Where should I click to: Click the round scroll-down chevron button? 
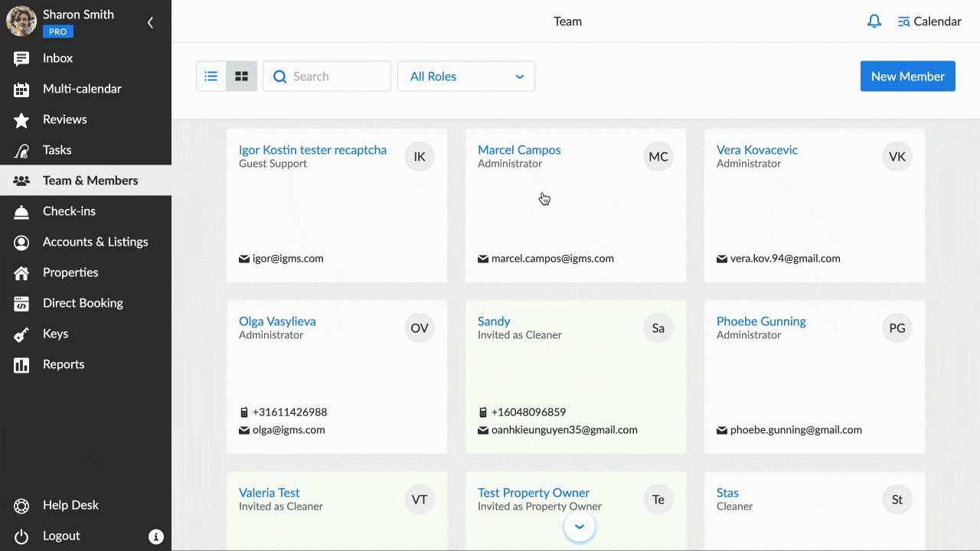[580, 527]
